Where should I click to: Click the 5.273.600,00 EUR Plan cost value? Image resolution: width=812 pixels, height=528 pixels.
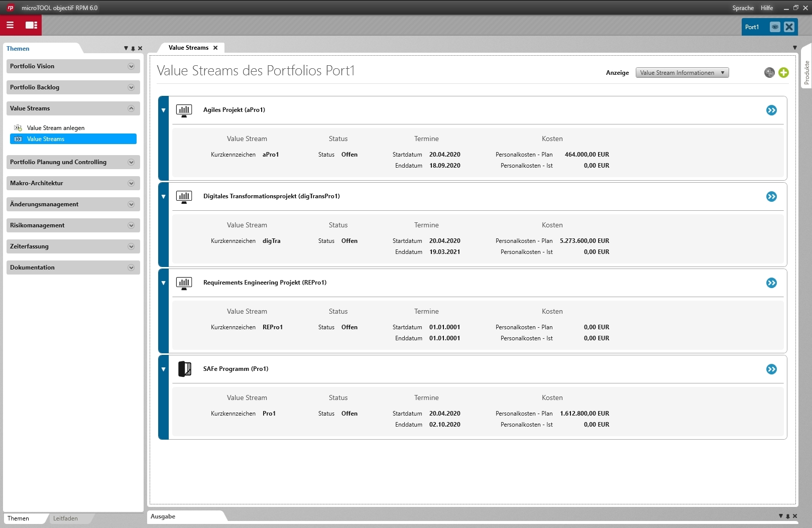[585, 241]
